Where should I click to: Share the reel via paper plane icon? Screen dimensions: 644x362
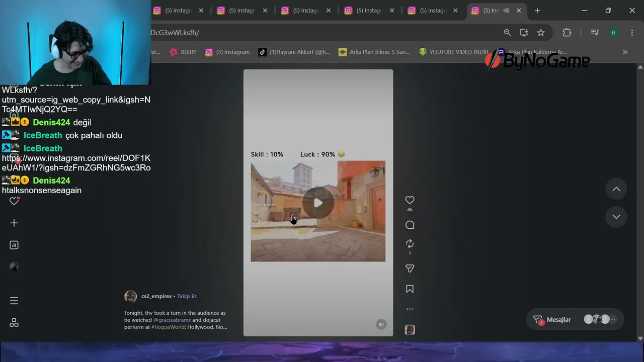coord(410,268)
